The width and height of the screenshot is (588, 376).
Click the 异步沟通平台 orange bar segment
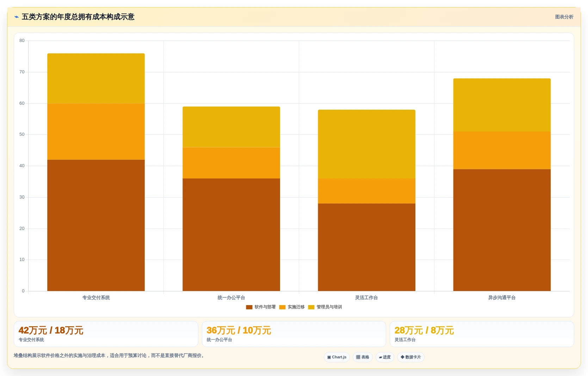(502, 150)
